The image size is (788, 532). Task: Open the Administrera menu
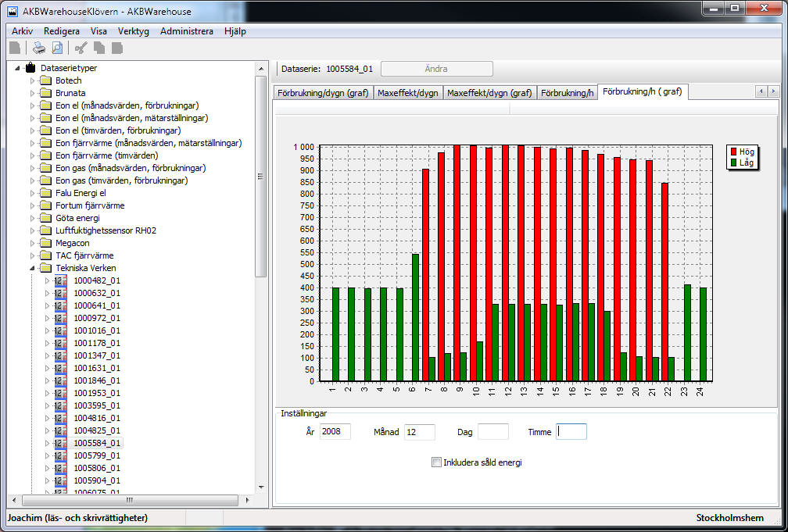pyautogui.click(x=186, y=31)
